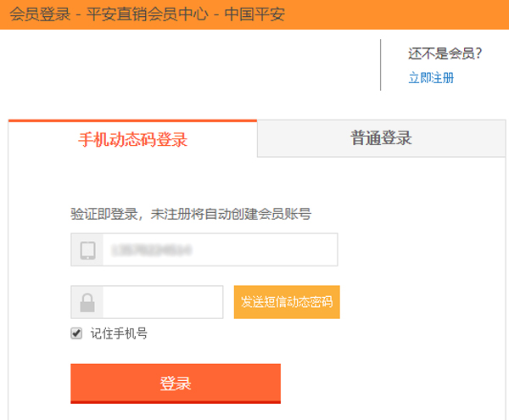
Task: Click 会员登录 in the page title
Action: [40, 14]
